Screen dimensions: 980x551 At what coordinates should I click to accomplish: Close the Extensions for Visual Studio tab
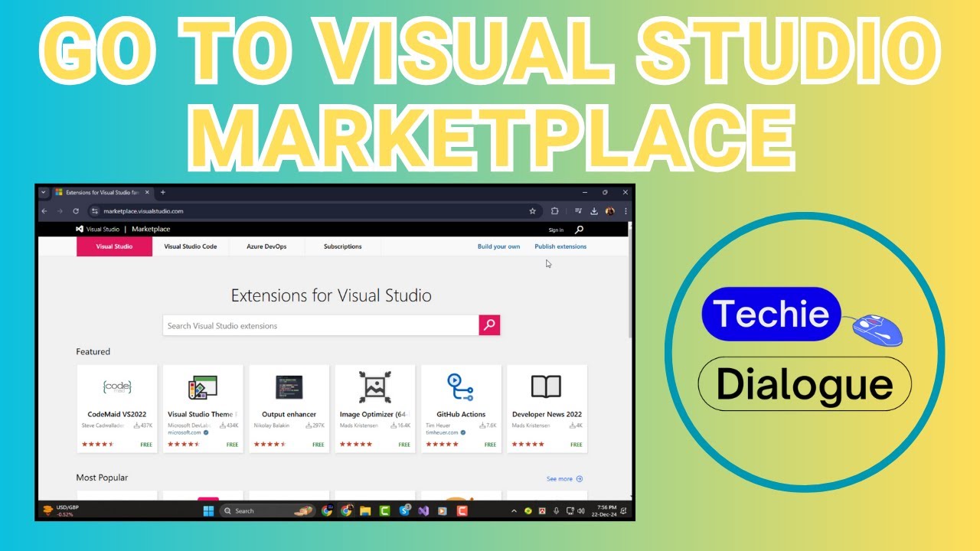(147, 192)
